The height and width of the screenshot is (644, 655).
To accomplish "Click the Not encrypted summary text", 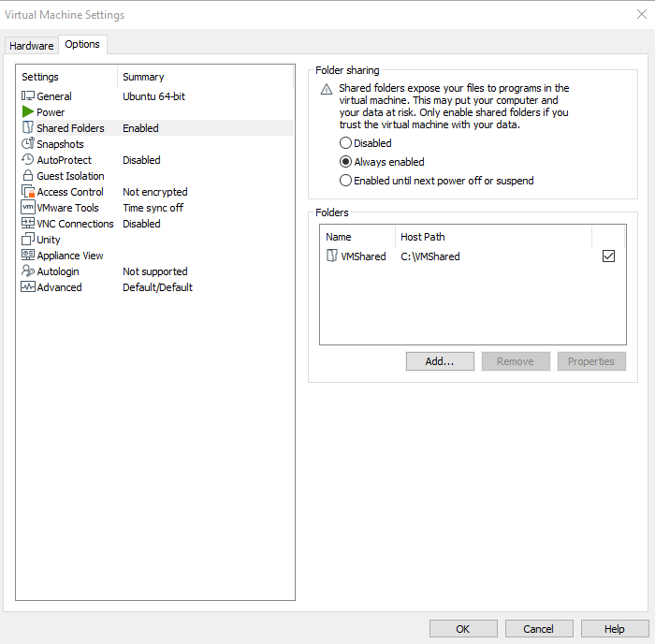I will 155,192.
